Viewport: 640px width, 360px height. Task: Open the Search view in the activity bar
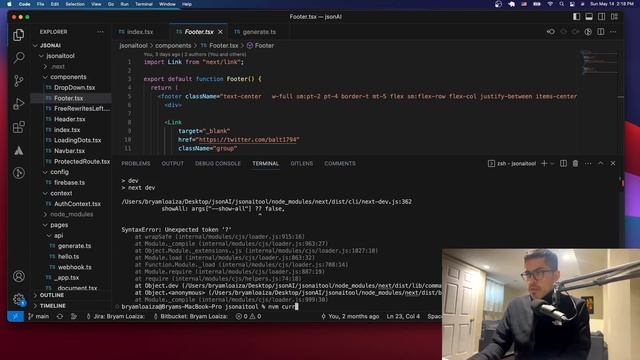(18, 58)
